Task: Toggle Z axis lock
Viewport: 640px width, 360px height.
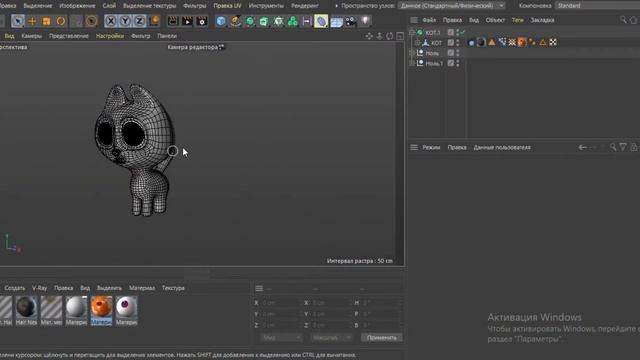Action: coord(140,21)
